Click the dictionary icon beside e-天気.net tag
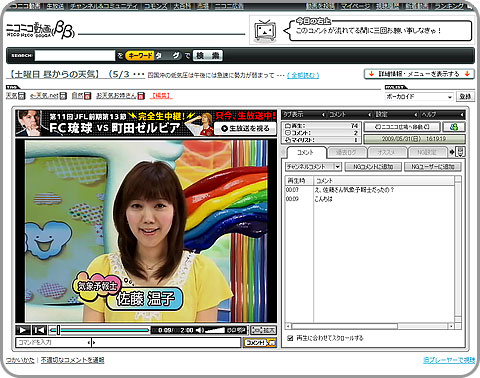Image resolution: width=480 pixels, height=378 pixels. point(63,96)
